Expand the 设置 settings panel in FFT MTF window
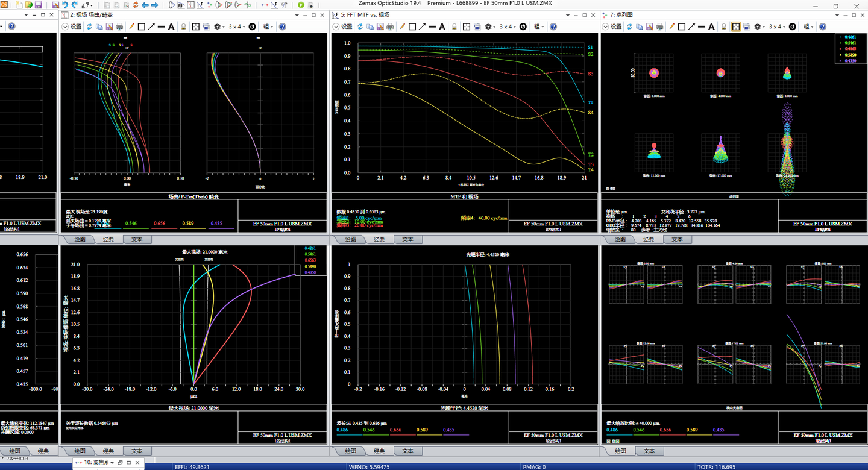This screenshot has height=470, width=868. 343,27
